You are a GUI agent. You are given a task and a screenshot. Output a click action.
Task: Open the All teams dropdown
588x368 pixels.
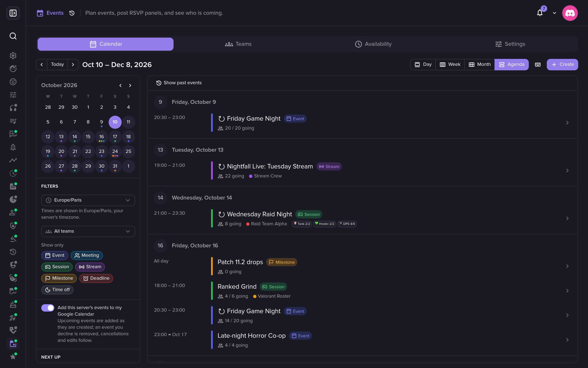[88, 231]
